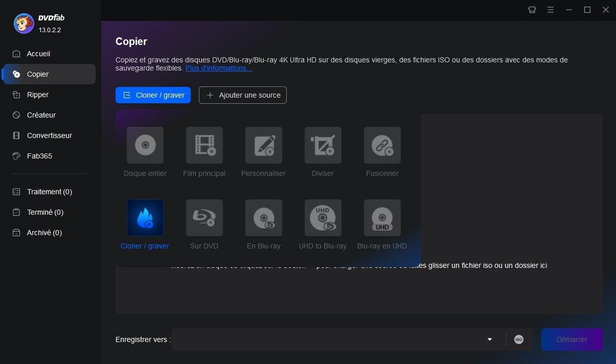Viewport: 616px width, 364px height.
Task: Open the Ripper module
Action: tap(49, 95)
